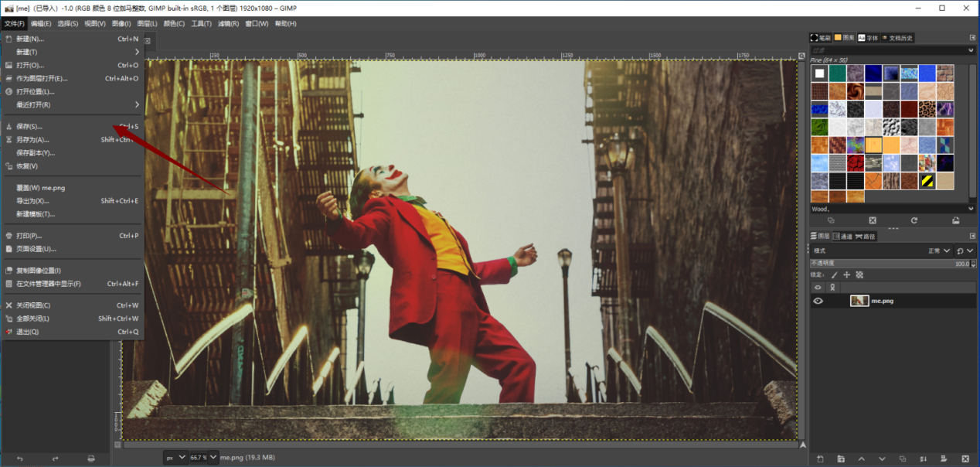980x467 pixels.
Task: Choose 全部关闭(L) entry
Action: (x=72, y=318)
